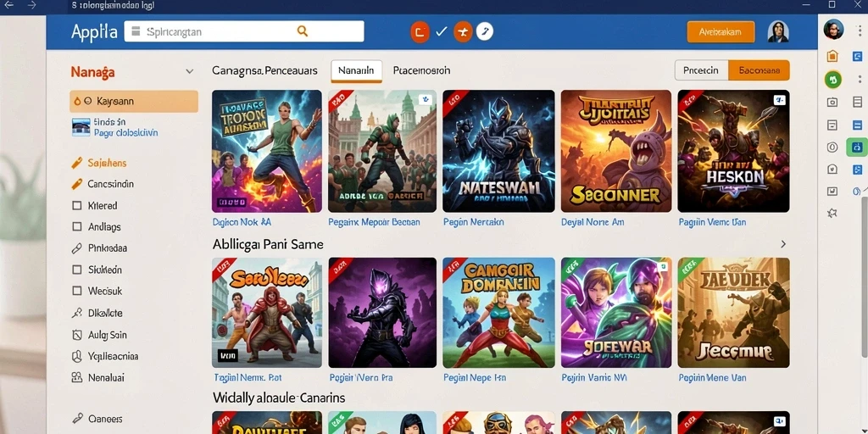Open the Heskon game thumbnail

pyautogui.click(x=733, y=151)
